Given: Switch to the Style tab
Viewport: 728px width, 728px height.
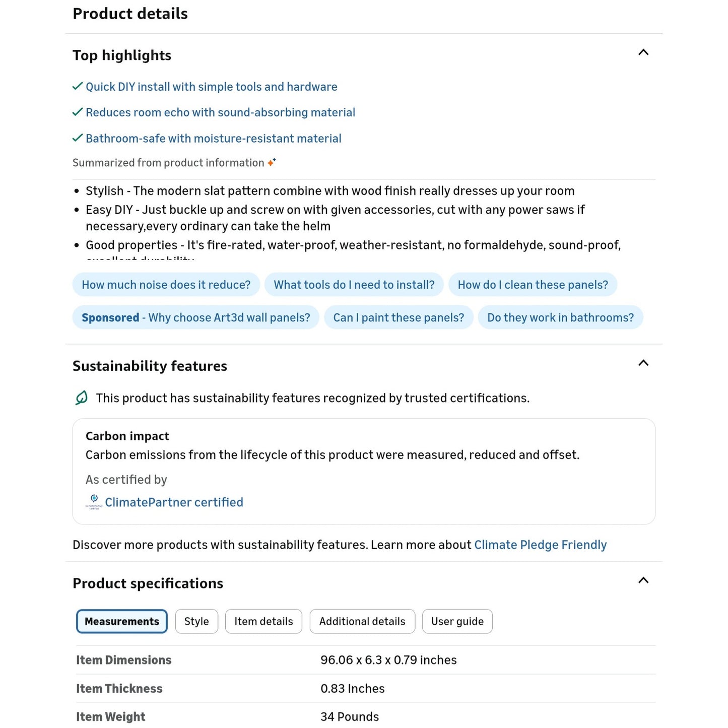Looking at the screenshot, I should click(196, 621).
